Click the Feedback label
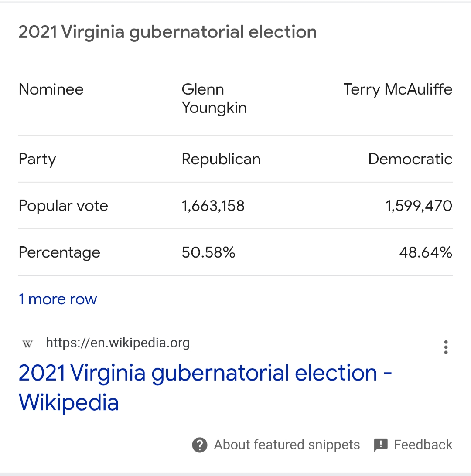The image size is (471, 476). [423, 445]
